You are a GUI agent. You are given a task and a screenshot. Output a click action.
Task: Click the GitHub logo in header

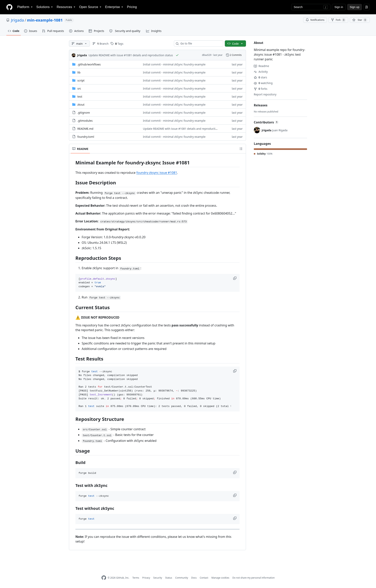click(x=9, y=7)
